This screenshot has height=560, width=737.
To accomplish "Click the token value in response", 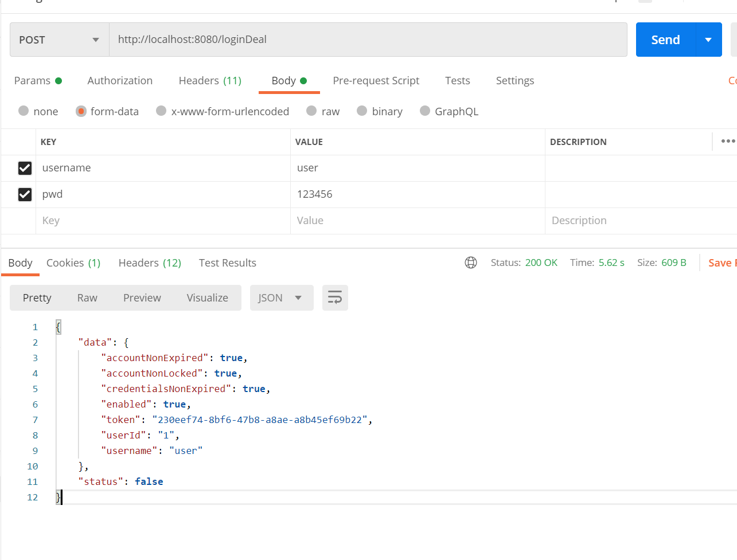I will click(x=260, y=420).
